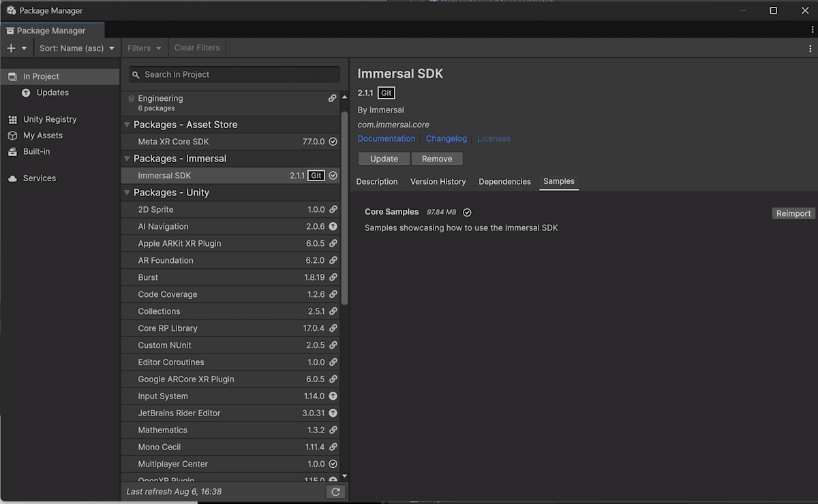
Task: Switch to Samples tab
Action: click(x=559, y=182)
